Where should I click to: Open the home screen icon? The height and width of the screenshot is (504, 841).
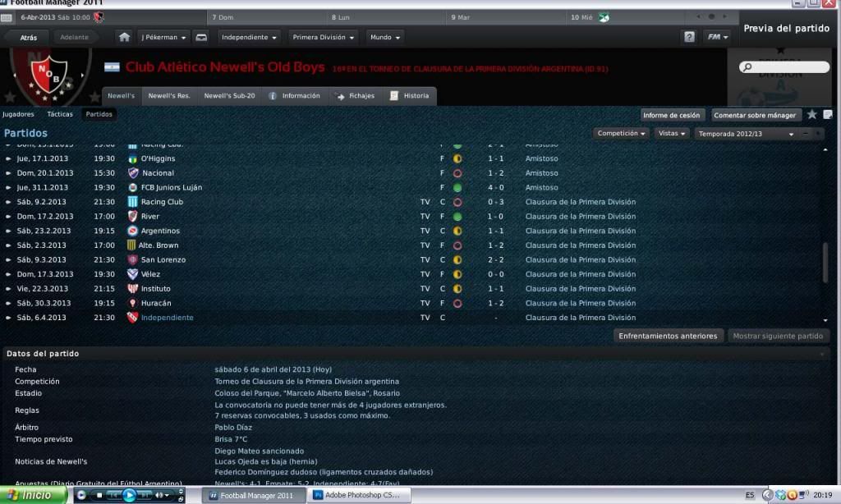pos(125,37)
